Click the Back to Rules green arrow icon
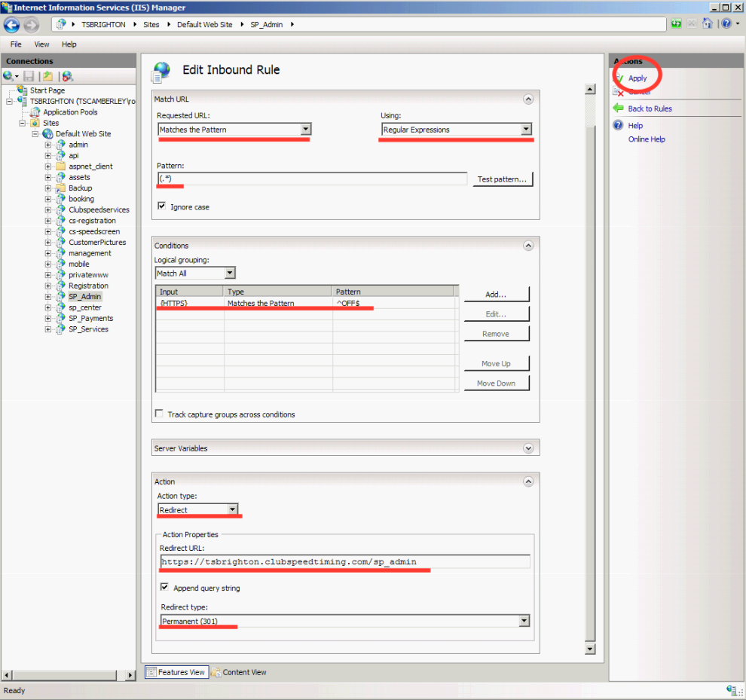The height and width of the screenshot is (700, 746). click(619, 108)
